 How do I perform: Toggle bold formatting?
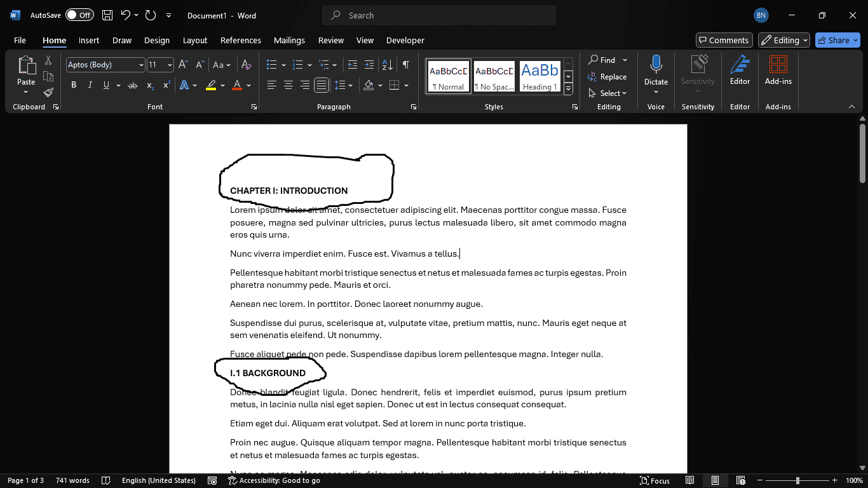pos(74,85)
